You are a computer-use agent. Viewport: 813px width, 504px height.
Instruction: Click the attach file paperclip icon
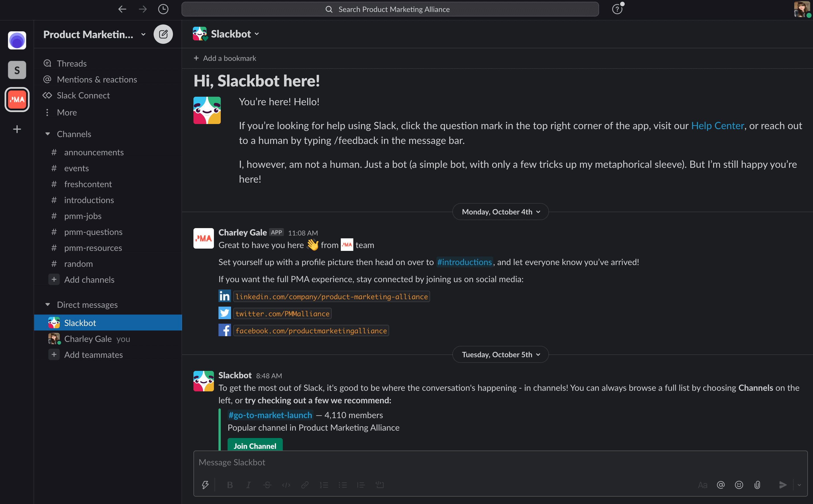point(757,485)
